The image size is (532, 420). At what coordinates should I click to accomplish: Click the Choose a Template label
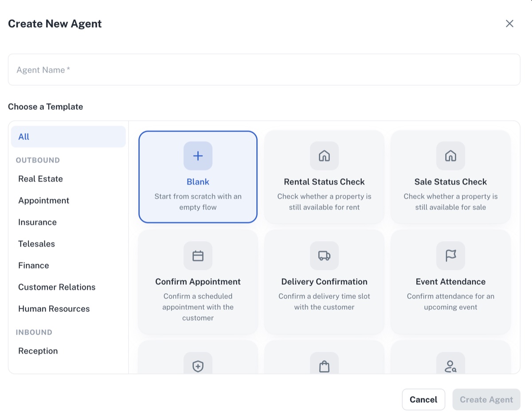[x=45, y=106]
